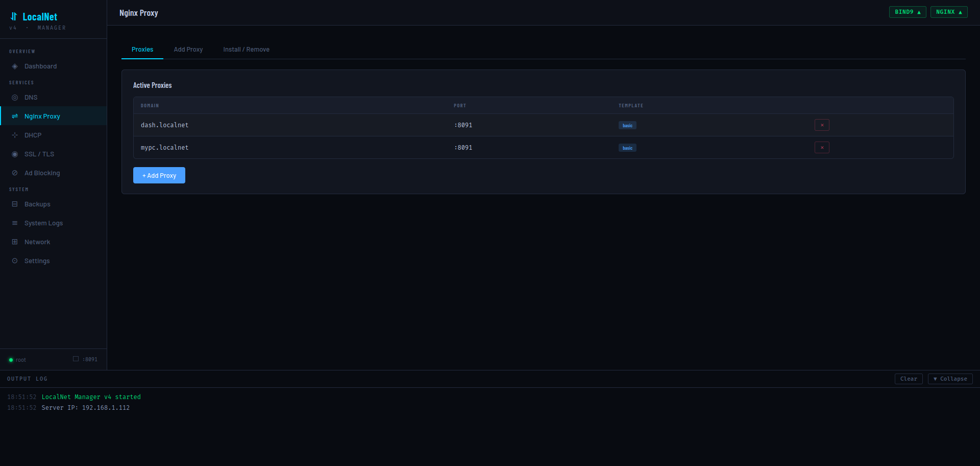Open Ad Blocking via its blocked-circle icon

pos(15,173)
